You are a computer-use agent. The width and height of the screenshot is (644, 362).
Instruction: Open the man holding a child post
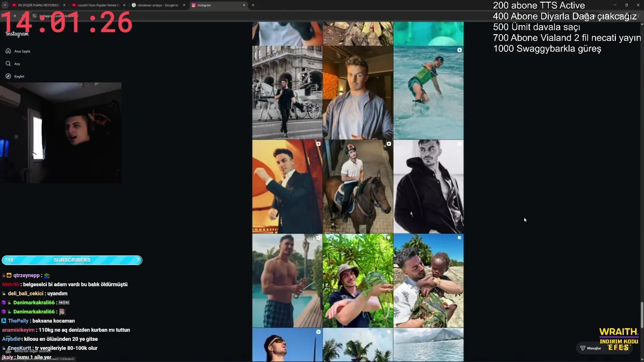click(428, 281)
